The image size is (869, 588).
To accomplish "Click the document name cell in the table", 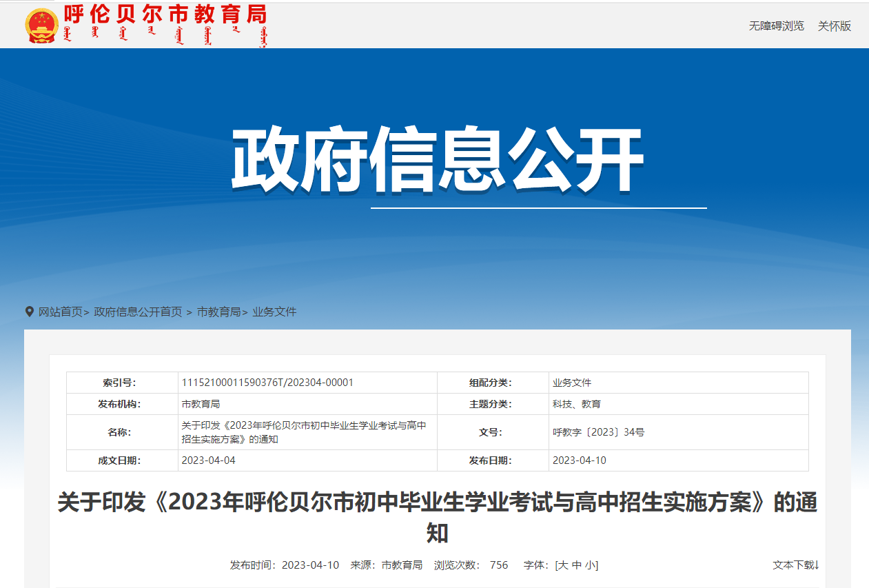I will (303, 432).
